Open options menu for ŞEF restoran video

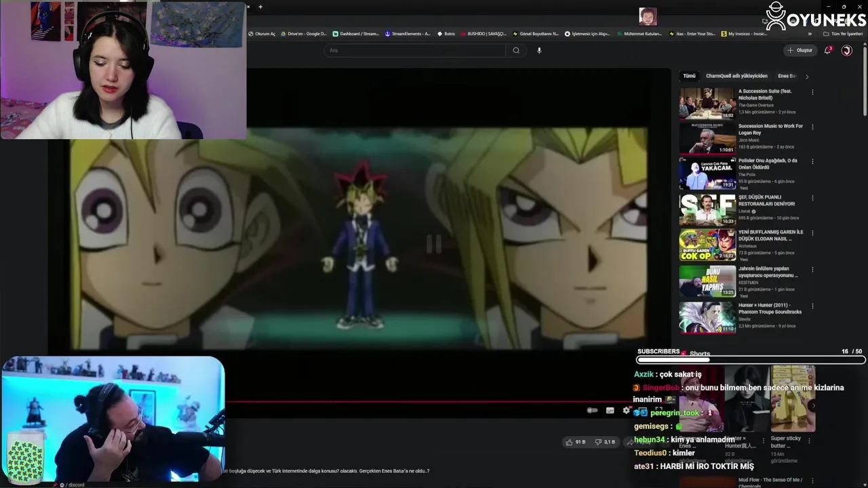(812, 197)
